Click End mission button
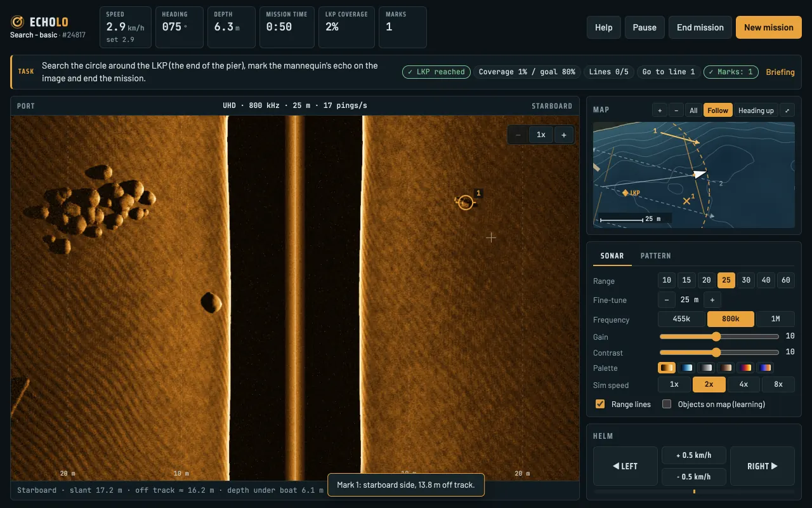The width and height of the screenshot is (812, 508). coord(700,27)
